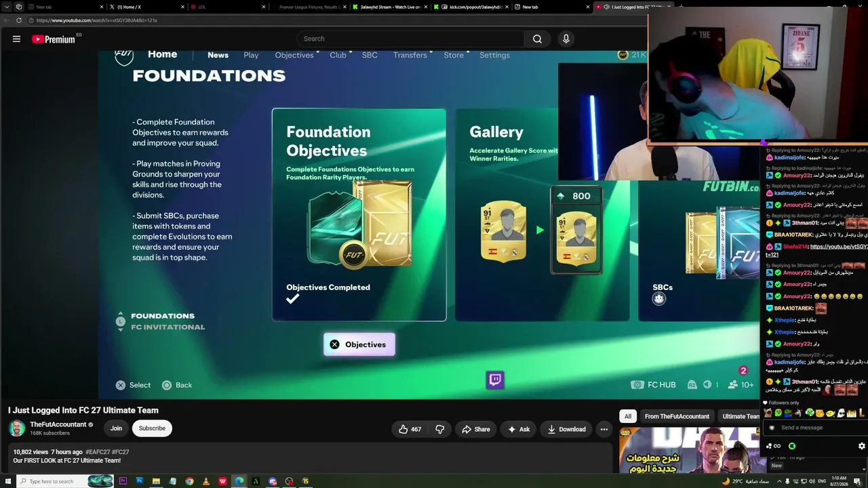
Task: Close the LOL browser tab
Action: [264, 7]
